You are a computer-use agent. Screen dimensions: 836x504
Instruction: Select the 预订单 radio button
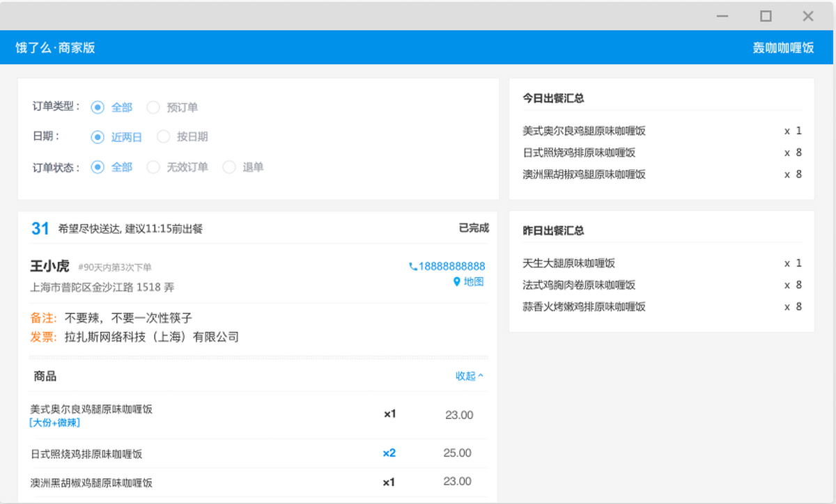pyautogui.click(x=153, y=107)
